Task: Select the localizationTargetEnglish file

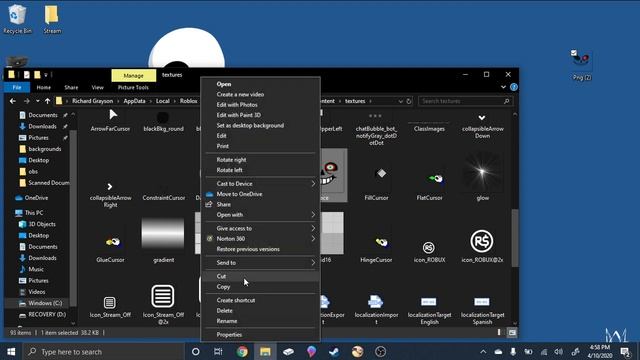Action: [x=429, y=310]
